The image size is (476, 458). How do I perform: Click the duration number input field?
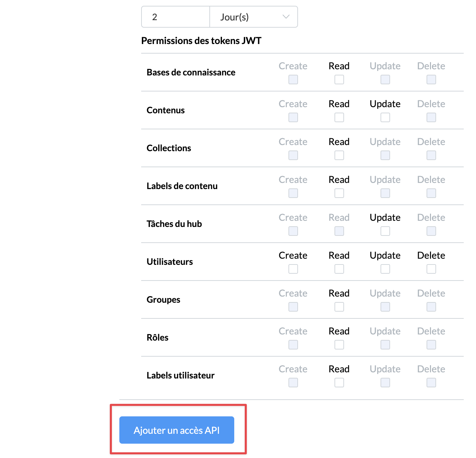[176, 17]
